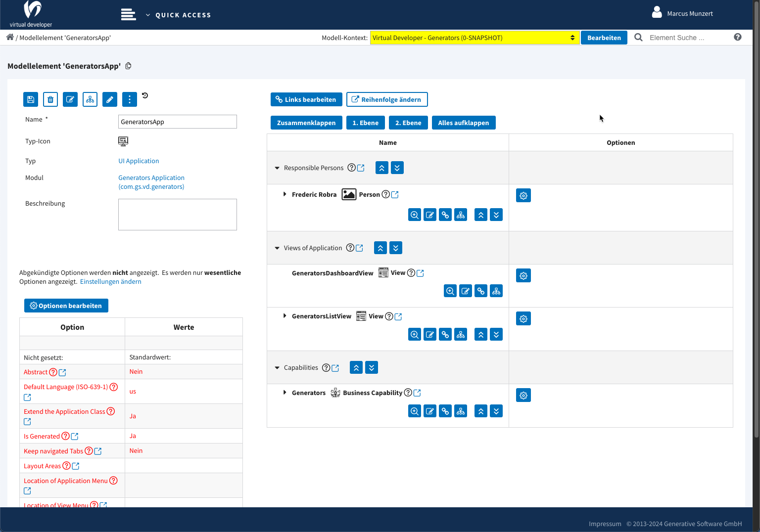The image size is (760, 532).
Task: Open the Impressum footer link
Action: [605, 524]
